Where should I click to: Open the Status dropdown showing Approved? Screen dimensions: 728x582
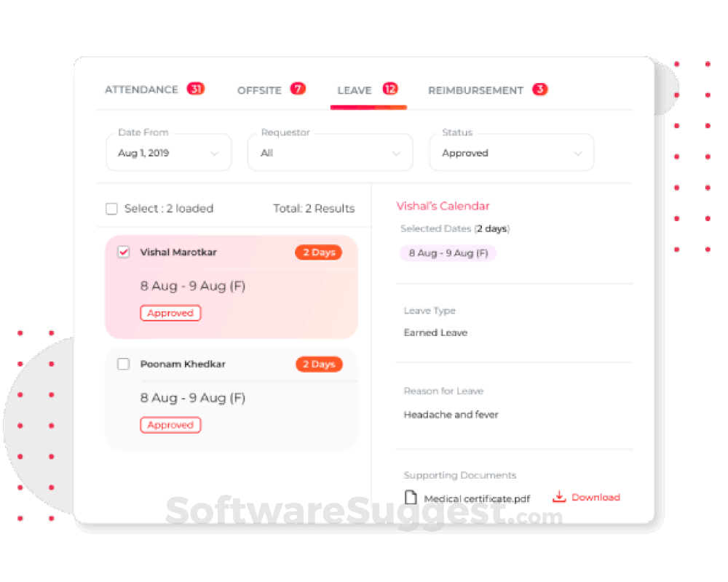[512, 153]
